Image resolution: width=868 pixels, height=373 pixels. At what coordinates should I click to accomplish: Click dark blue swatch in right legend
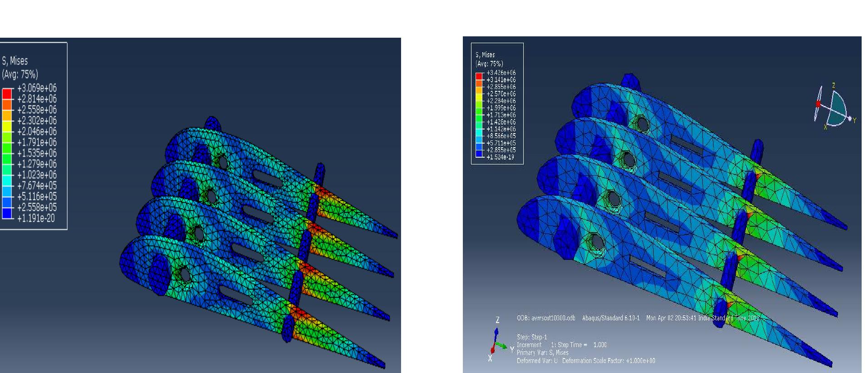pyautogui.click(x=479, y=154)
